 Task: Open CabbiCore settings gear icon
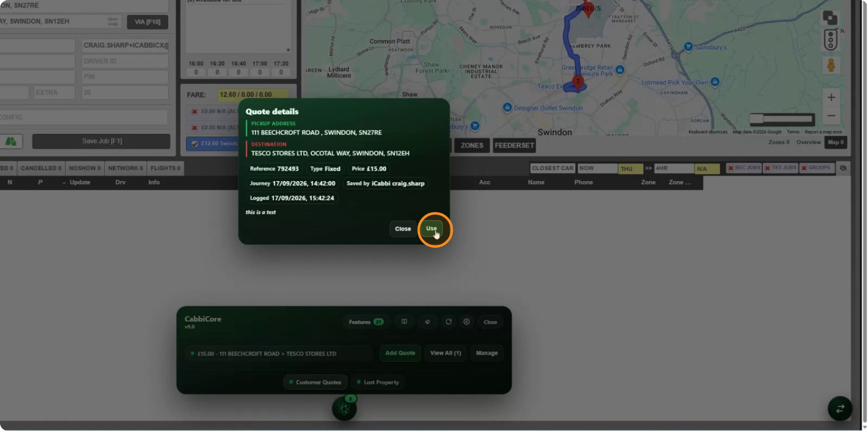tap(466, 322)
